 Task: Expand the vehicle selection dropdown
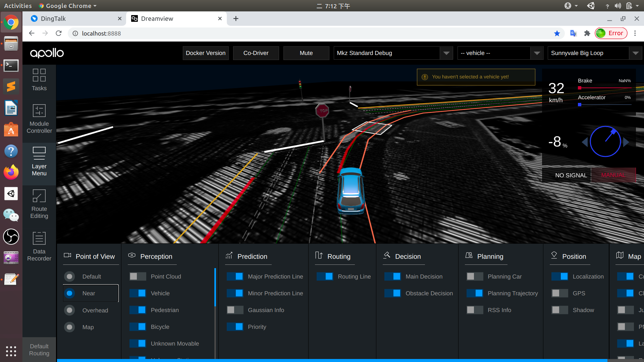point(537,53)
